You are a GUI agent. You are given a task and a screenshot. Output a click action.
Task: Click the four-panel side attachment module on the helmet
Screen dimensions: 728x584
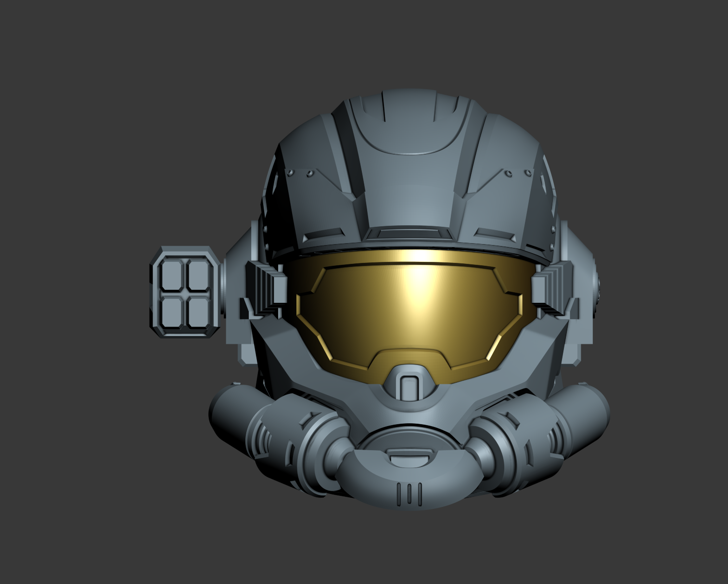tap(185, 292)
